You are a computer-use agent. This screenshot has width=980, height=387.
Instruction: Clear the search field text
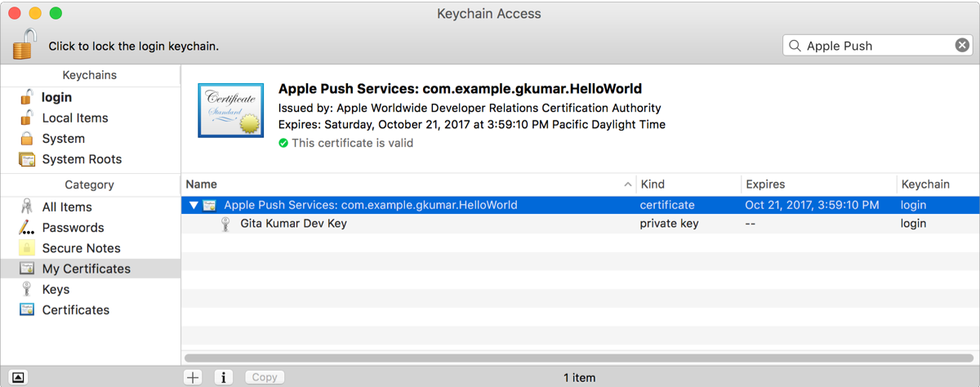pos(962,46)
